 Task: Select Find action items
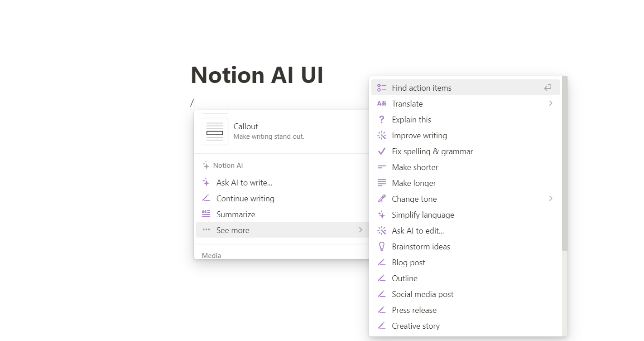[466, 88]
